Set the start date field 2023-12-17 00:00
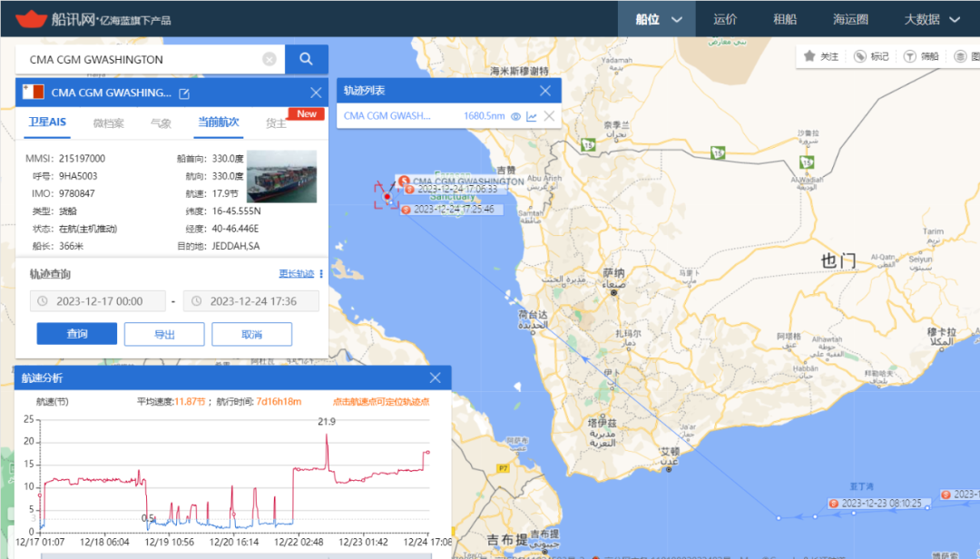 tap(98, 301)
